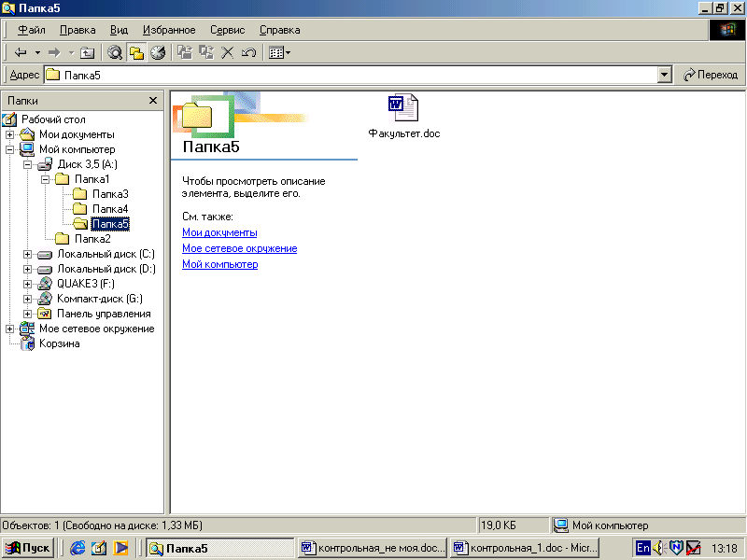This screenshot has width=747, height=560.
Task: Launch Internet Explorer from quick launch
Action: 78,548
